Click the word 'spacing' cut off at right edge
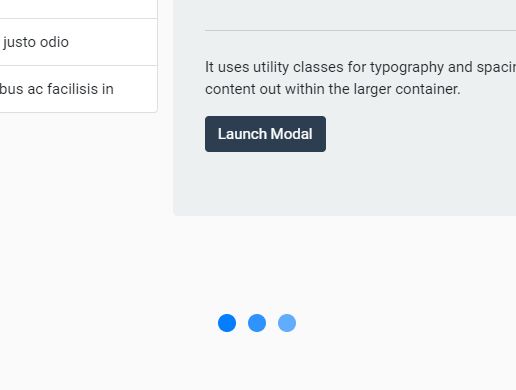Image resolution: width=516 pixels, height=390 pixels. tap(496, 67)
